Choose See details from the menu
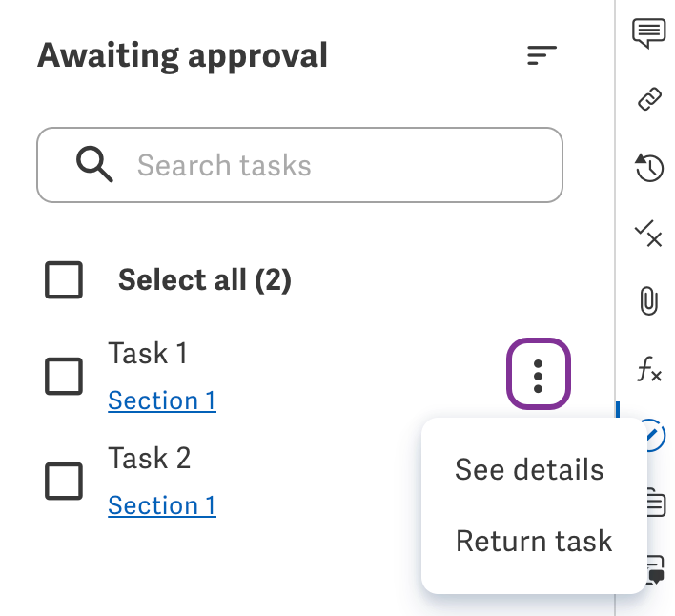Screen dimensions: 675x616 click(529, 469)
